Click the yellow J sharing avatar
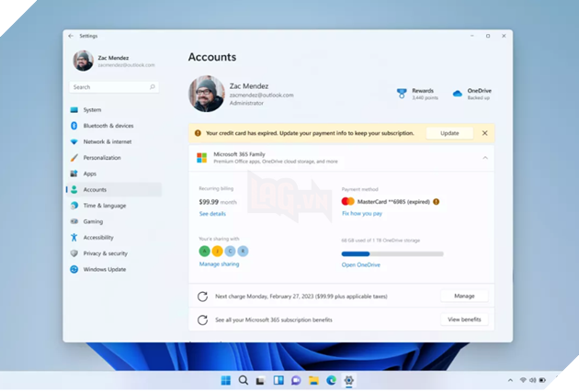Image resolution: width=579 pixels, height=392 pixels. tap(217, 252)
